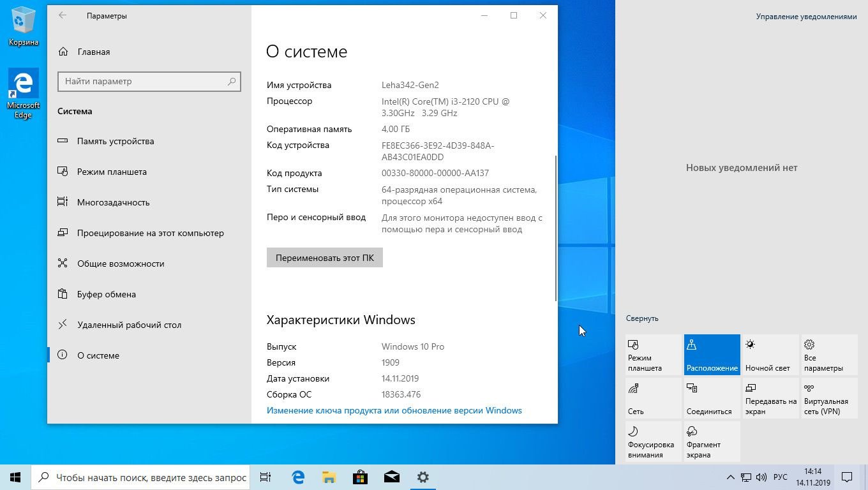The height and width of the screenshot is (490, 868).
Task: Launch Edge from the taskbar
Action: tap(297, 477)
